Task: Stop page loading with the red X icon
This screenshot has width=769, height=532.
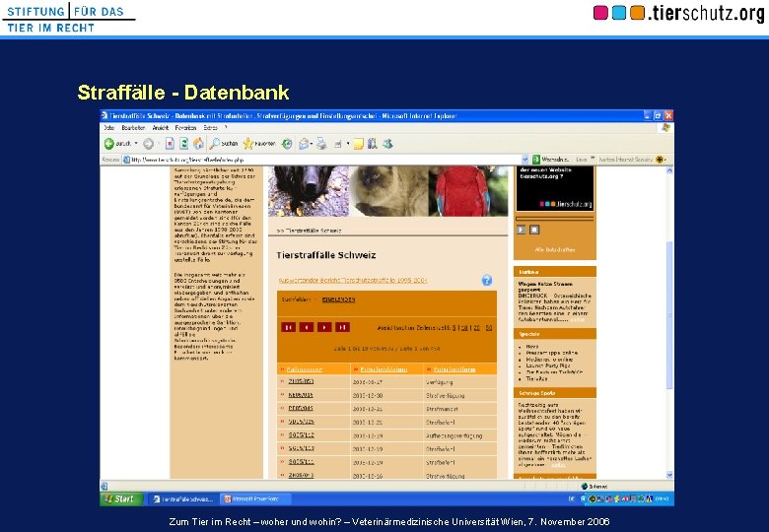Action: pos(170,144)
